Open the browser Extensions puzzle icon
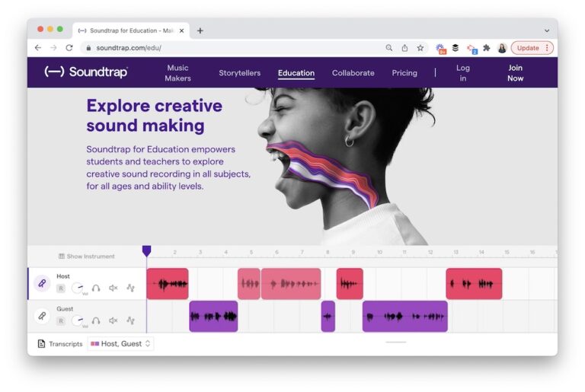 pos(487,48)
